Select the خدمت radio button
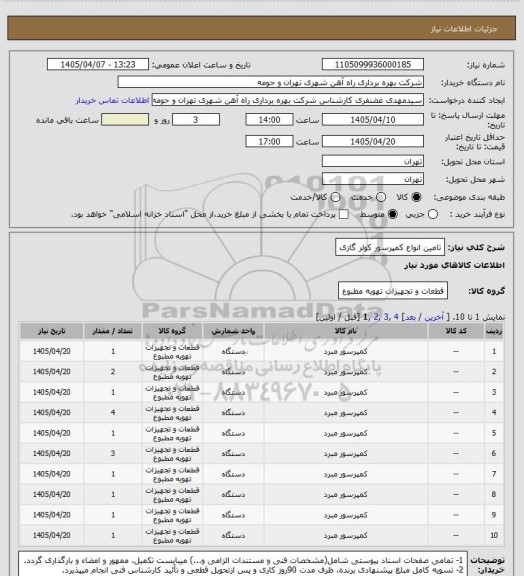This screenshot has width=524, height=576. pos(381,197)
